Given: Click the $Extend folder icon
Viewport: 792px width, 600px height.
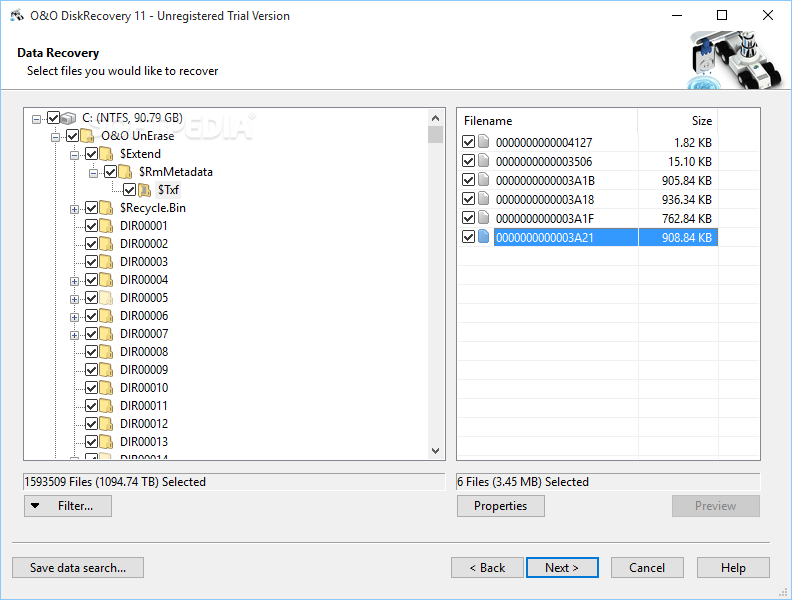Looking at the screenshot, I should pos(107,154).
